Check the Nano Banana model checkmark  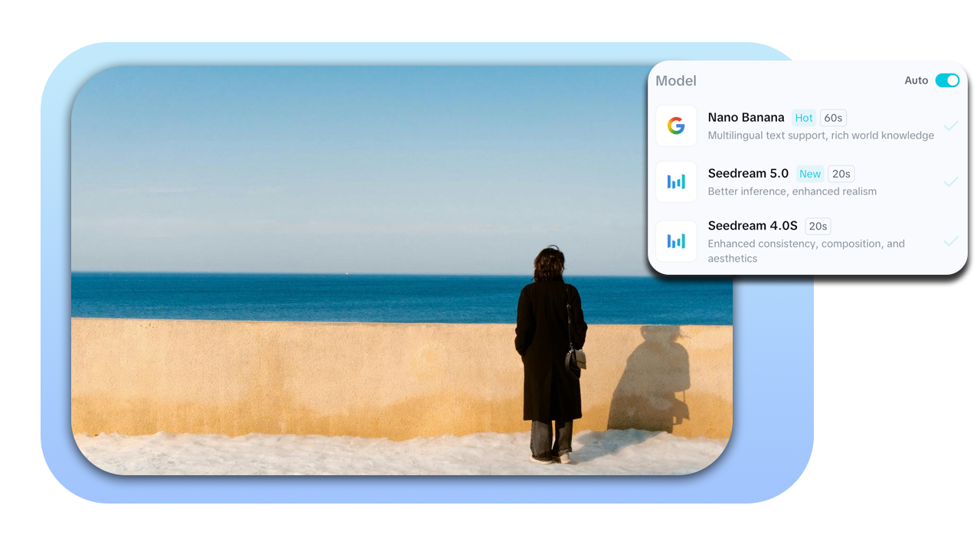(951, 126)
